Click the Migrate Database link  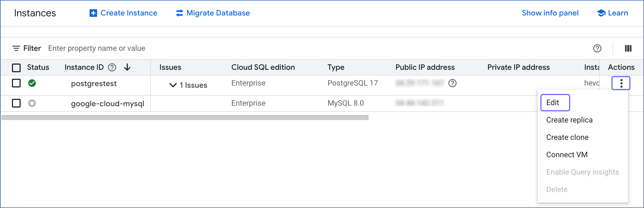[x=218, y=13]
